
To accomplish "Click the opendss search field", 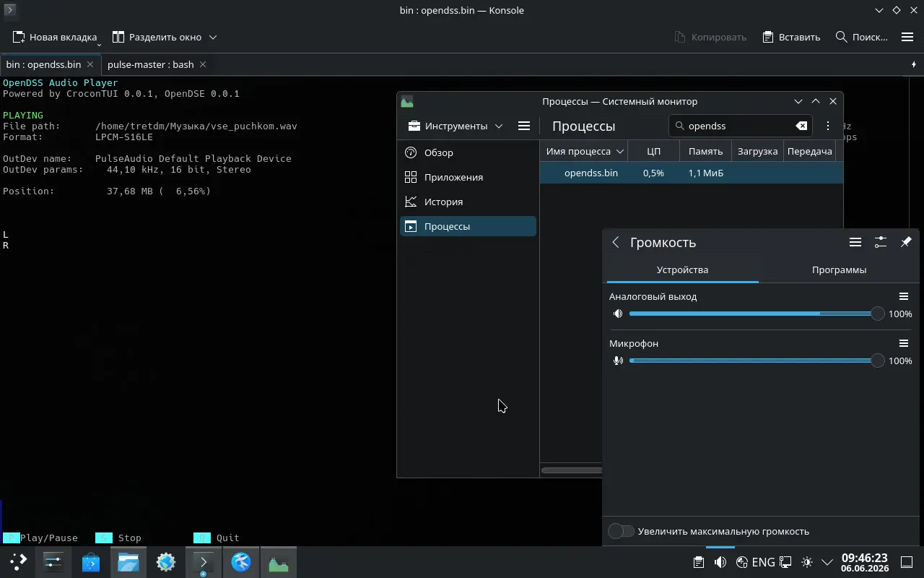I will (x=740, y=126).
